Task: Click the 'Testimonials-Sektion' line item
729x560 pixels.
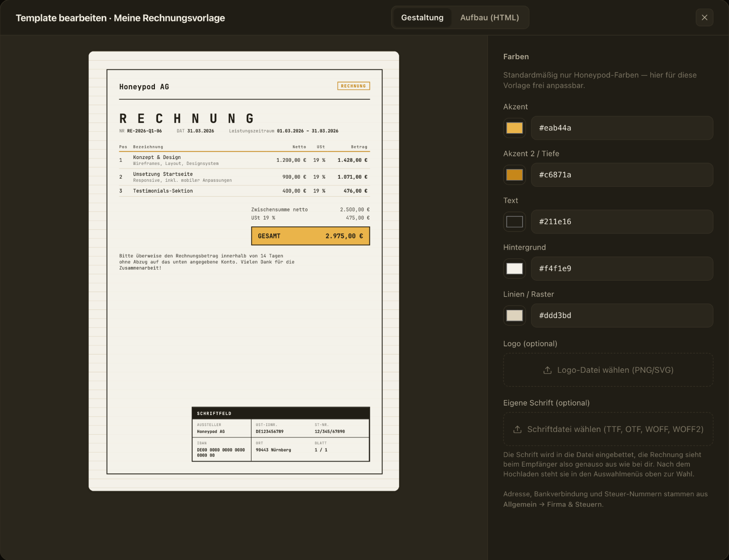Action: click(244, 191)
